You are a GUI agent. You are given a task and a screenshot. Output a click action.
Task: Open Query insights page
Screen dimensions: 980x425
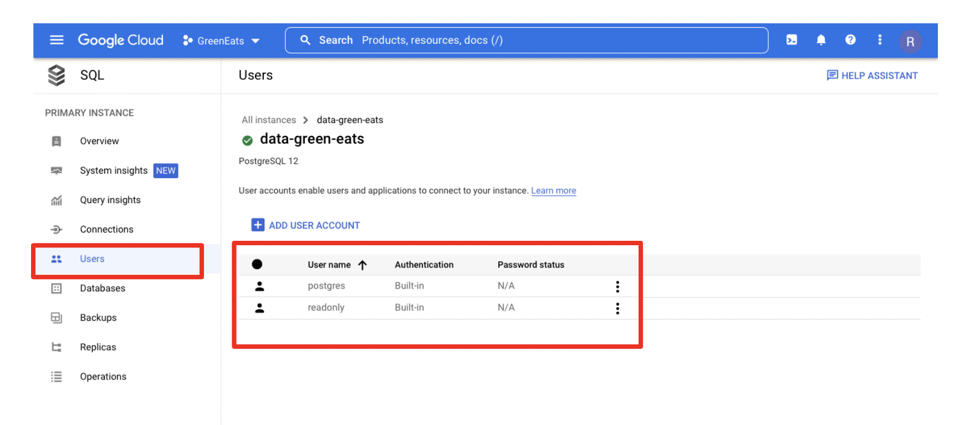tap(110, 200)
